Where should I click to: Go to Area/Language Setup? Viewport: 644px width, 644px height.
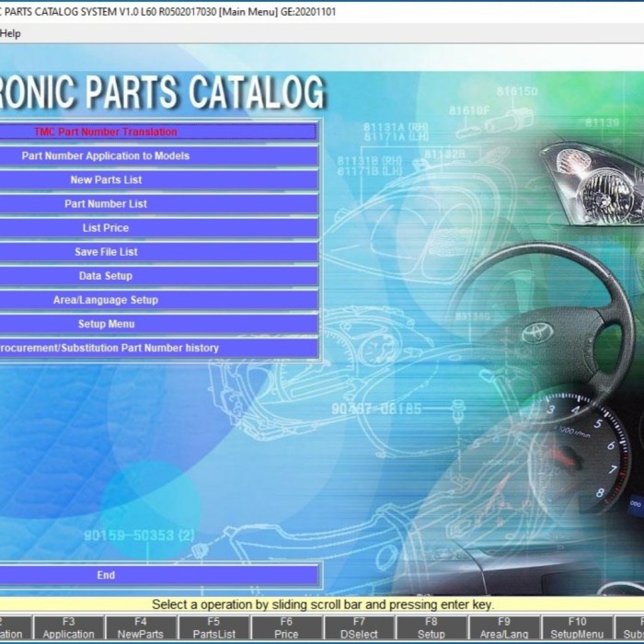tap(158, 300)
